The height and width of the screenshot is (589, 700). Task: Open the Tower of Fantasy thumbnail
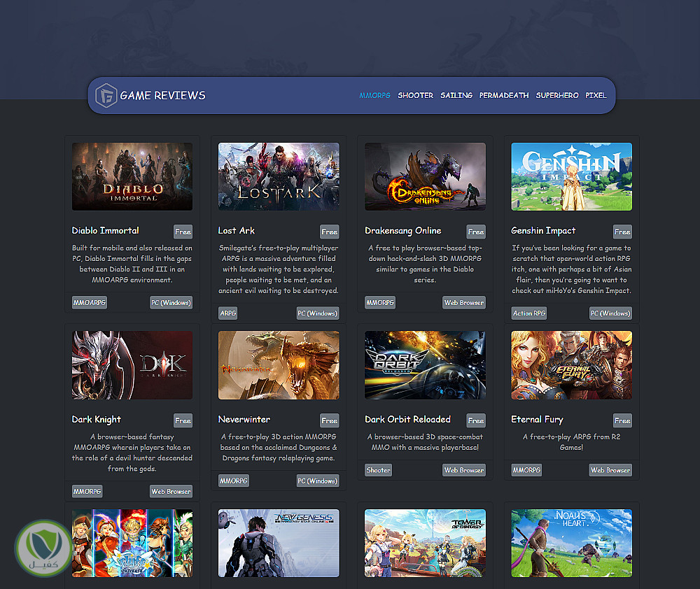tap(425, 544)
